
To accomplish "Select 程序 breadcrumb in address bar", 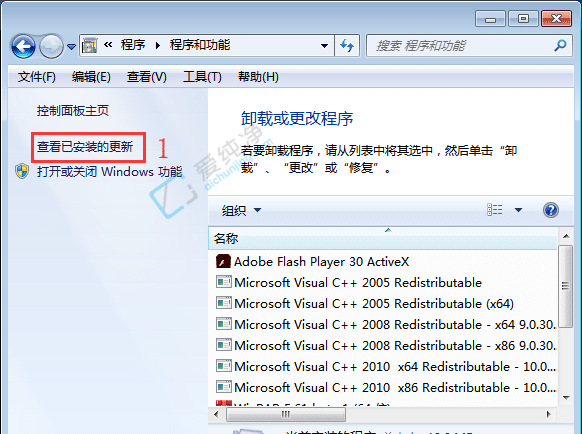I will [x=133, y=45].
